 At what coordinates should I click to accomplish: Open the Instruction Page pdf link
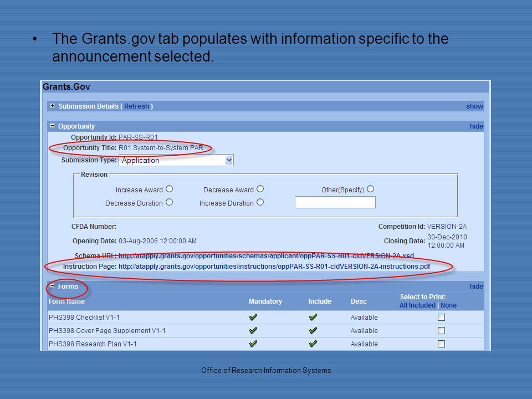point(274,267)
